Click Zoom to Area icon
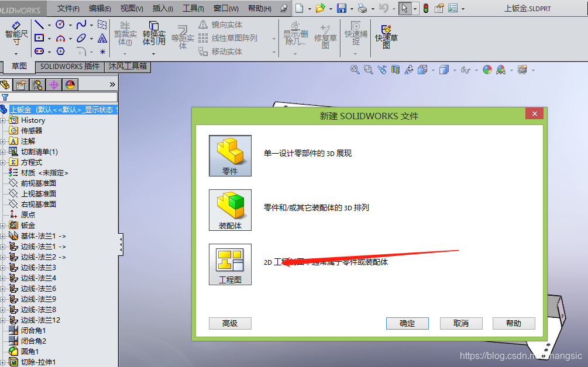This screenshot has height=367, width=588. click(368, 70)
